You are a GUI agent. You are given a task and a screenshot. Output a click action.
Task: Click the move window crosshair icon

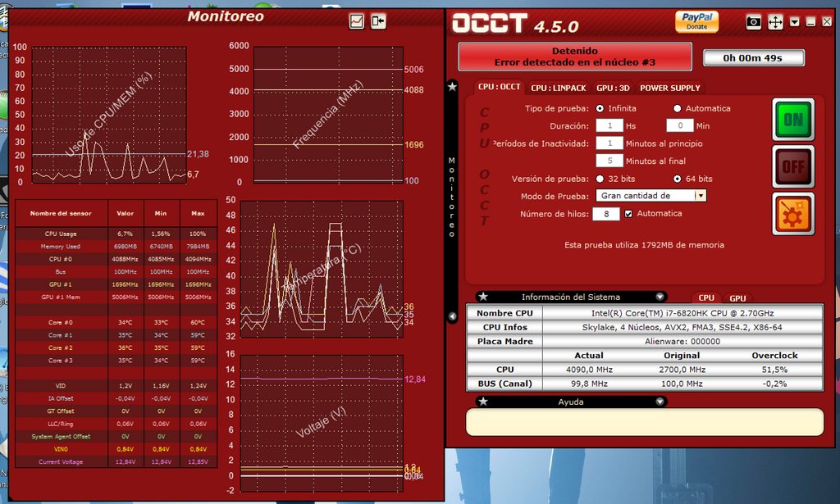(x=775, y=22)
